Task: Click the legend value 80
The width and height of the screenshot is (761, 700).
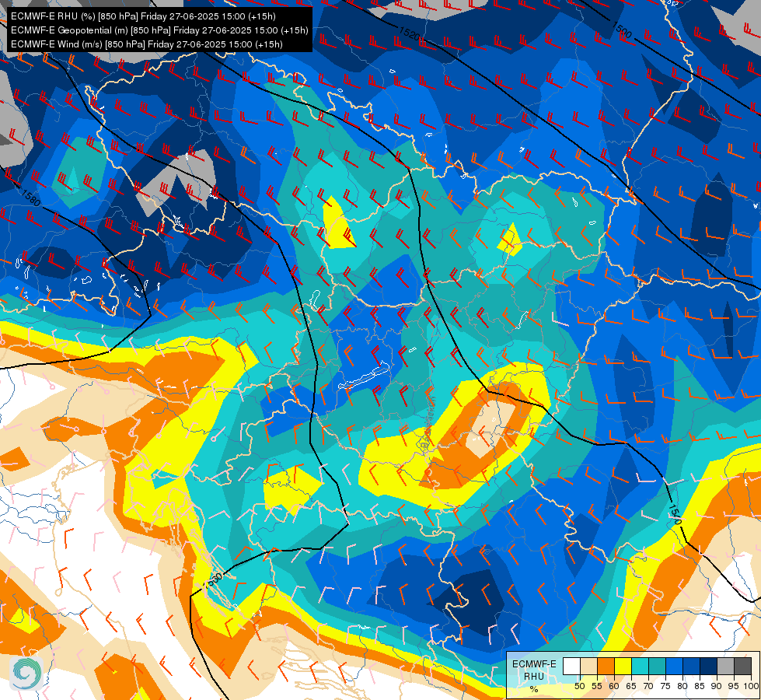Action: pos(682,686)
